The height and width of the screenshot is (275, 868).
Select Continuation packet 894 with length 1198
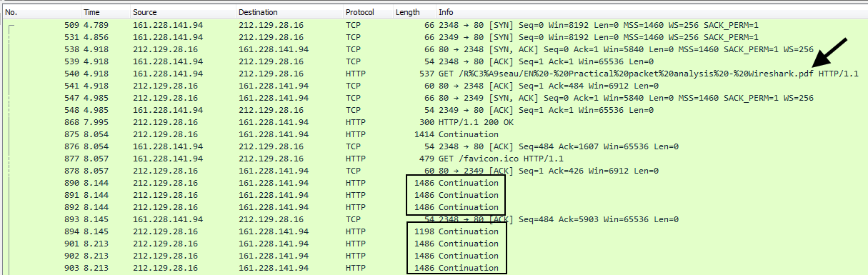click(x=434, y=231)
